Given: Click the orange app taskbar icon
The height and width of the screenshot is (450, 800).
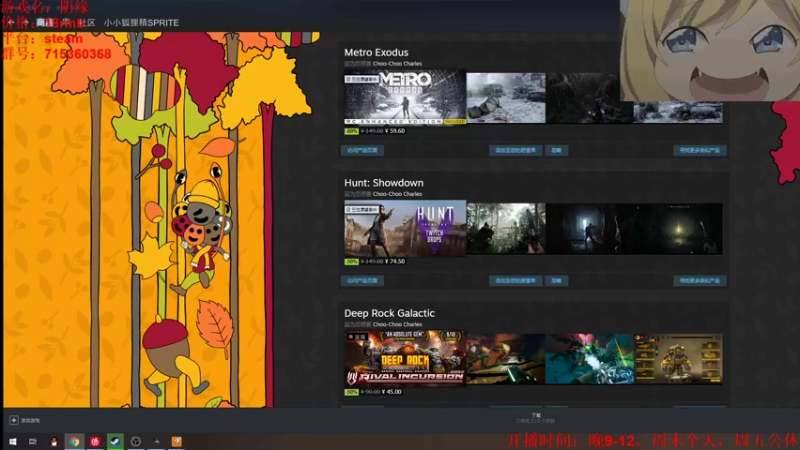Looking at the screenshot, I should pos(177,441).
